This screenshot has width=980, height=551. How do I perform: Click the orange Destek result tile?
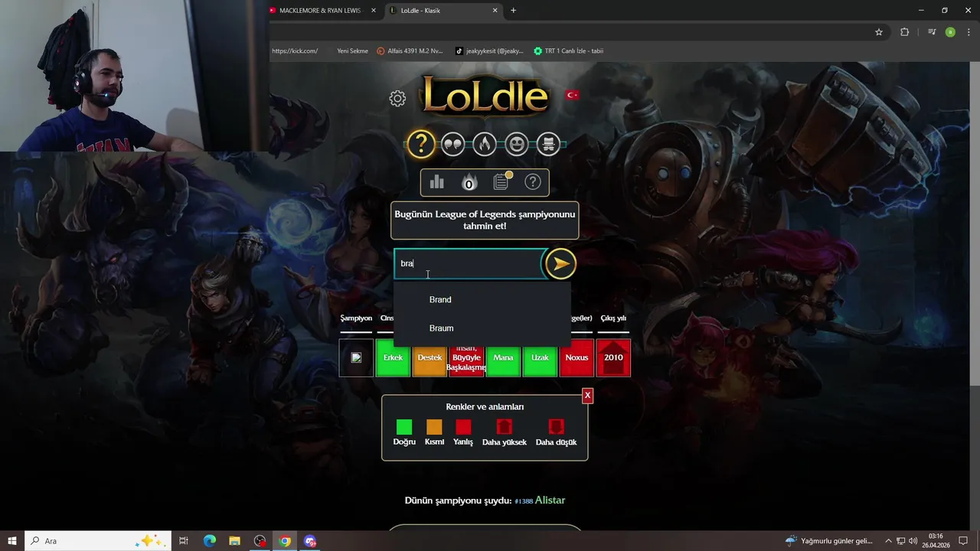pos(430,357)
